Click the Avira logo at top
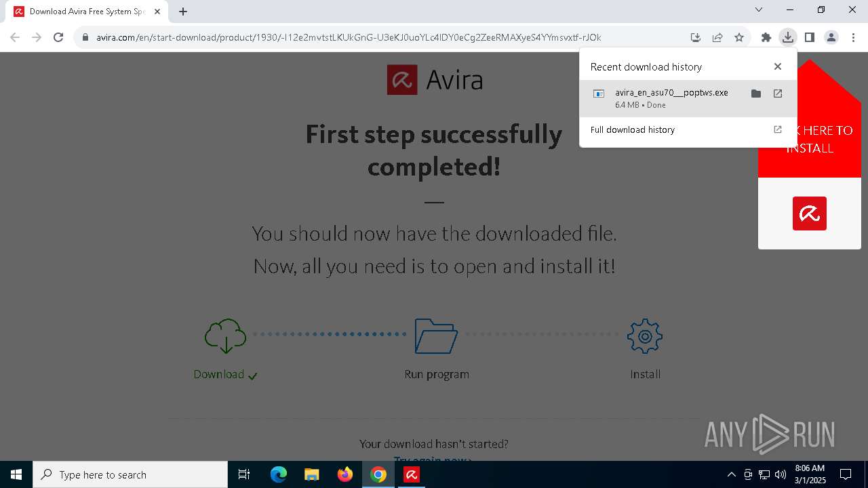 click(x=435, y=80)
